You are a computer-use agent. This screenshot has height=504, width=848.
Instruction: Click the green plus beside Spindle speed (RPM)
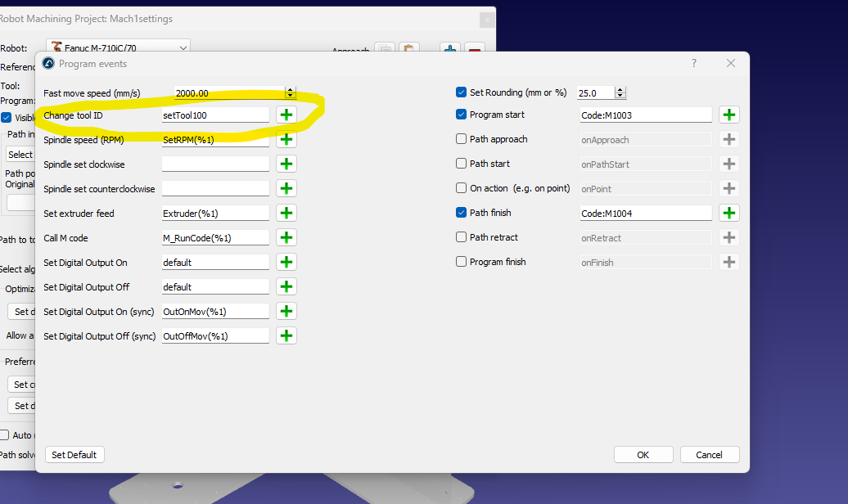click(286, 140)
